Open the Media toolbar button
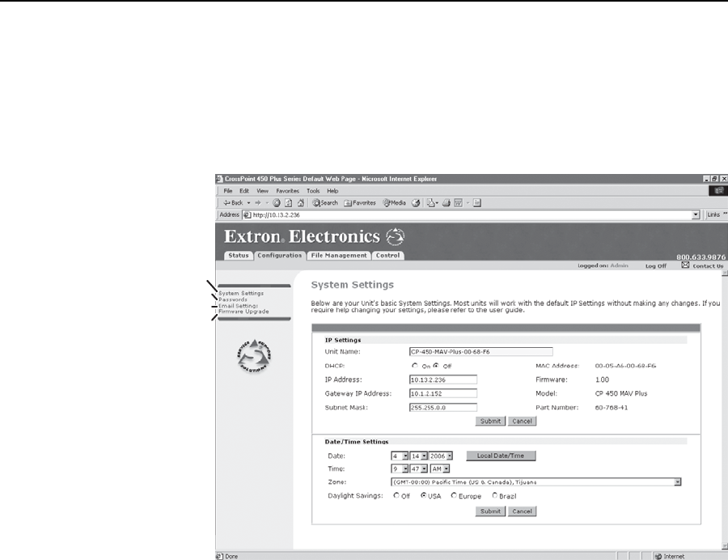 [x=394, y=203]
